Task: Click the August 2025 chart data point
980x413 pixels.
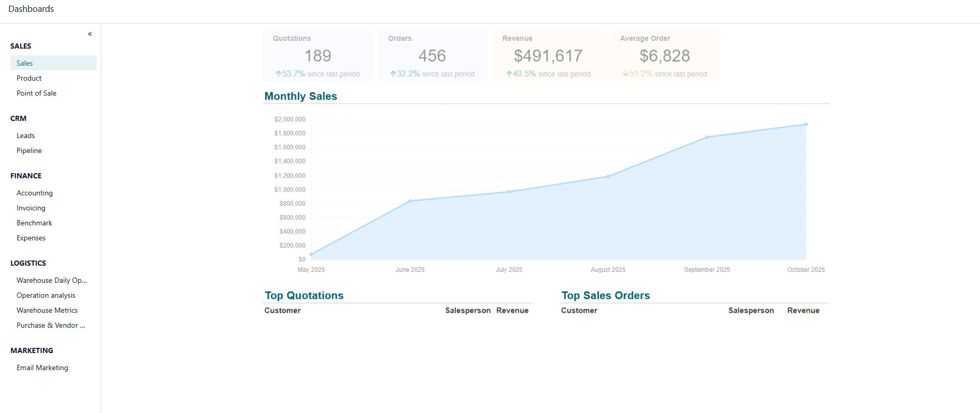Action: click(608, 177)
